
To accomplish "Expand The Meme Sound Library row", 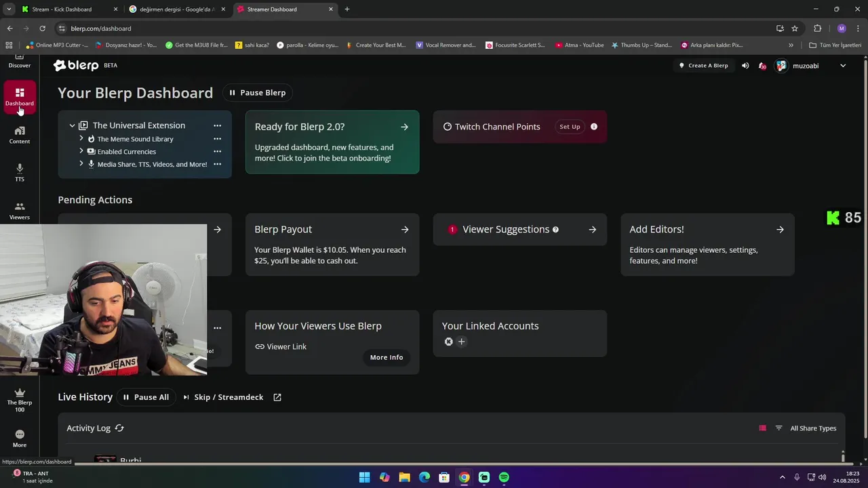I will point(81,139).
